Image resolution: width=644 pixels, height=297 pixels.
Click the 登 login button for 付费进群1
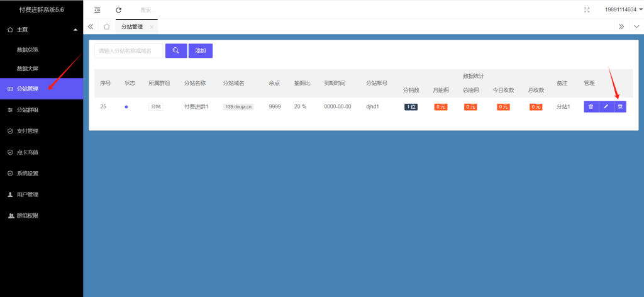point(620,107)
